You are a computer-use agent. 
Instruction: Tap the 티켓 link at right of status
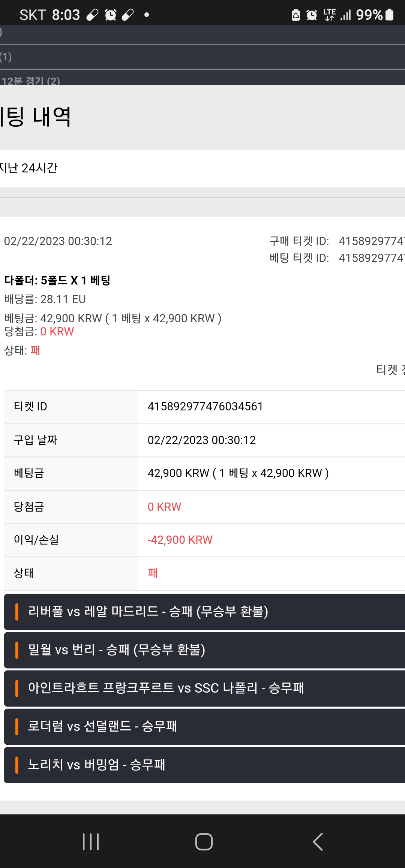click(x=390, y=370)
